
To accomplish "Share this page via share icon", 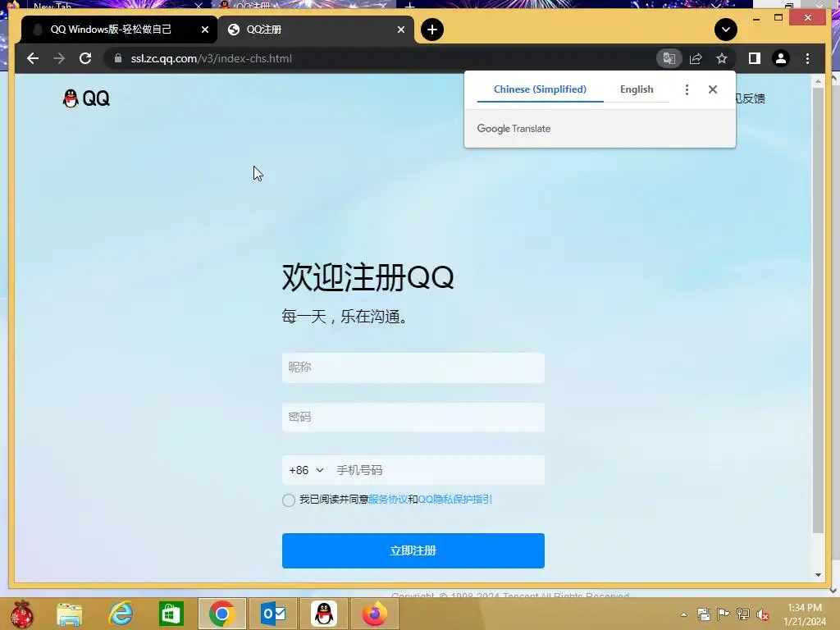I will pos(696,58).
